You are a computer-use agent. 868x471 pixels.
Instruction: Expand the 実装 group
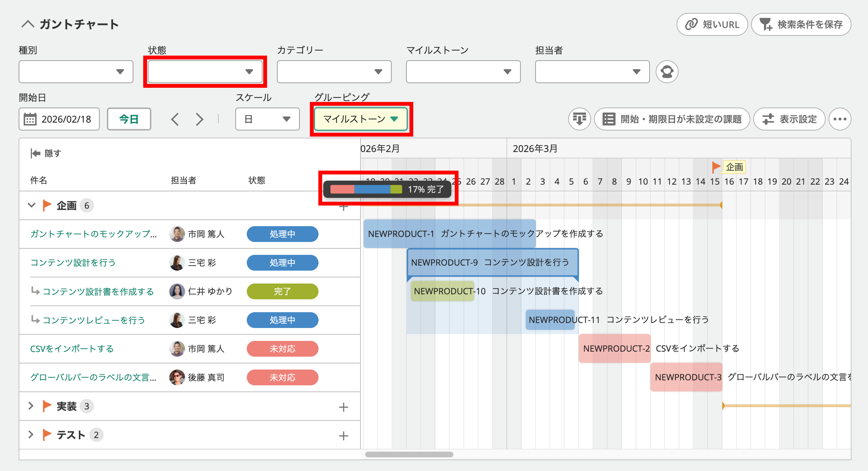(31, 406)
